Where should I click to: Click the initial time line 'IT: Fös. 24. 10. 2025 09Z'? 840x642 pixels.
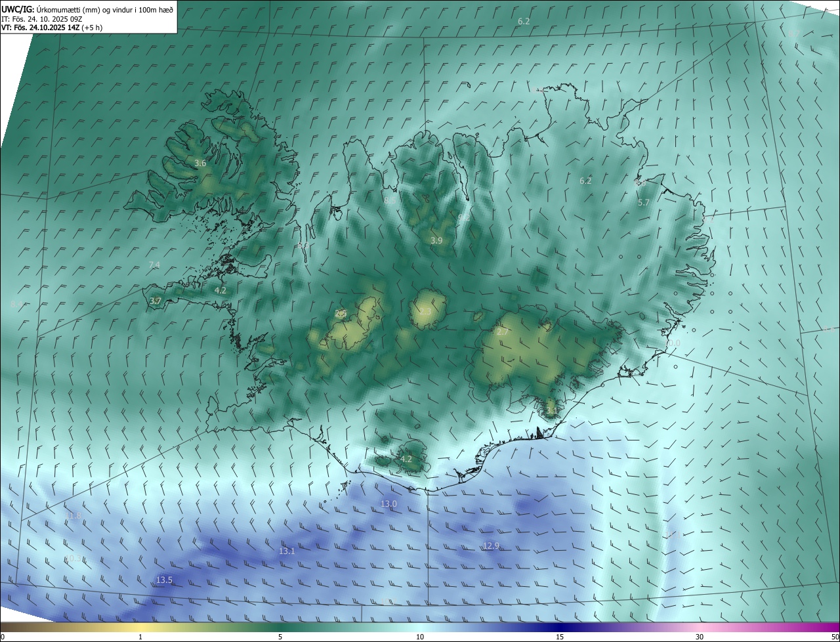pyautogui.click(x=42, y=18)
